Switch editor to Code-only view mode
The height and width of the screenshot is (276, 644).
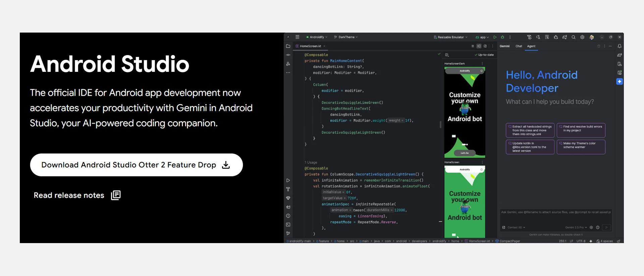point(473,46)
